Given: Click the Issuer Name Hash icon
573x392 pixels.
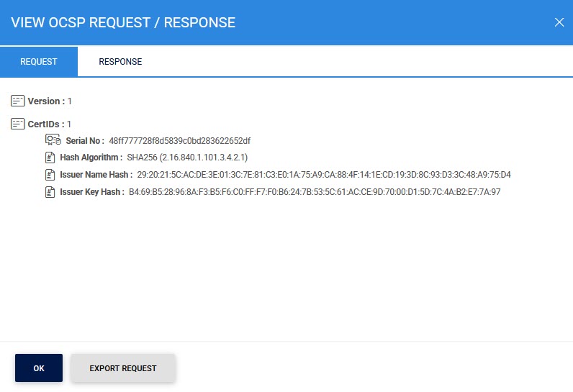Looking at the screenshot, I should tap(50, 175).
